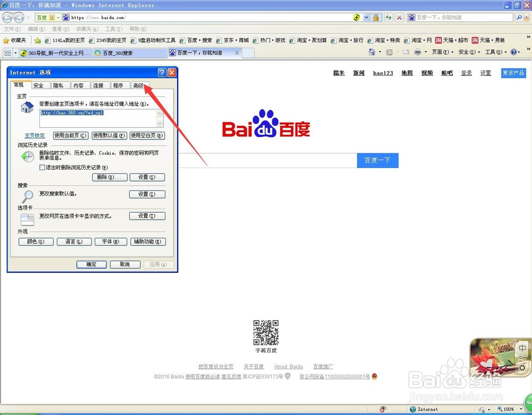Click the red X Stop loading icon
This screenshot has height=415, width=532.
(400, 18)
